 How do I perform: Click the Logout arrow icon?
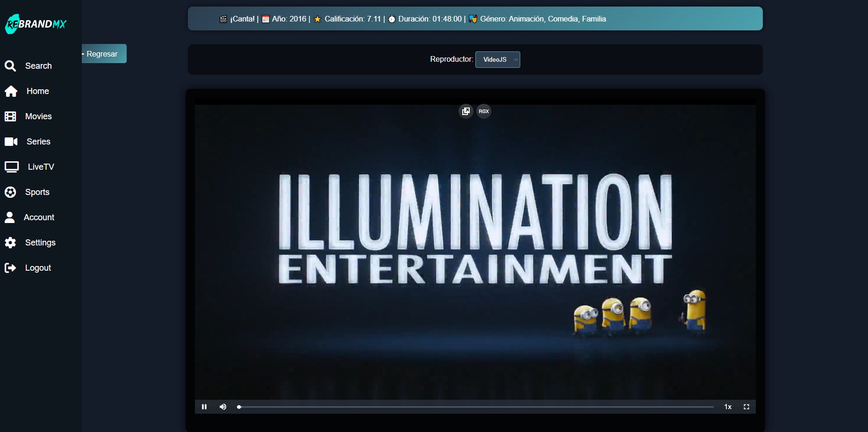pyautogui.click(x=10, y=268)
